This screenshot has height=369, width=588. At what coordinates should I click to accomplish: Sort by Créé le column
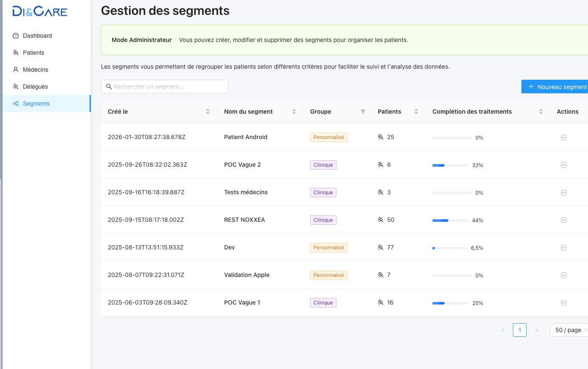208,112
